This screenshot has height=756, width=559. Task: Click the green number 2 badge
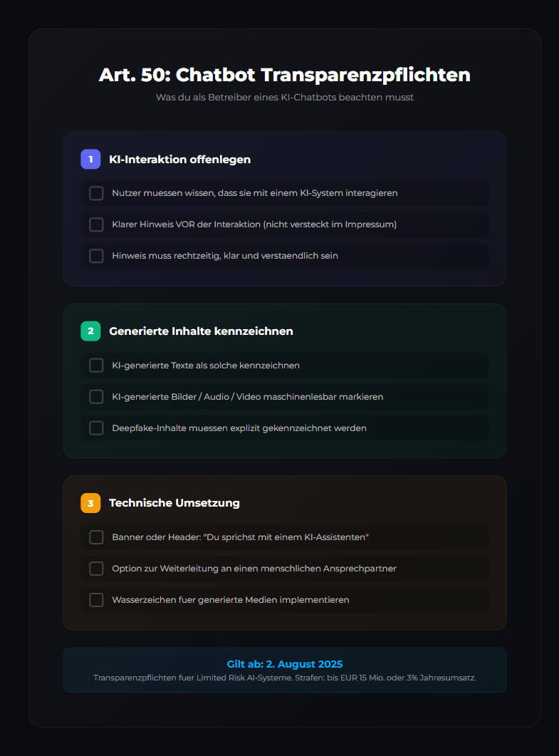coord(90,331)
